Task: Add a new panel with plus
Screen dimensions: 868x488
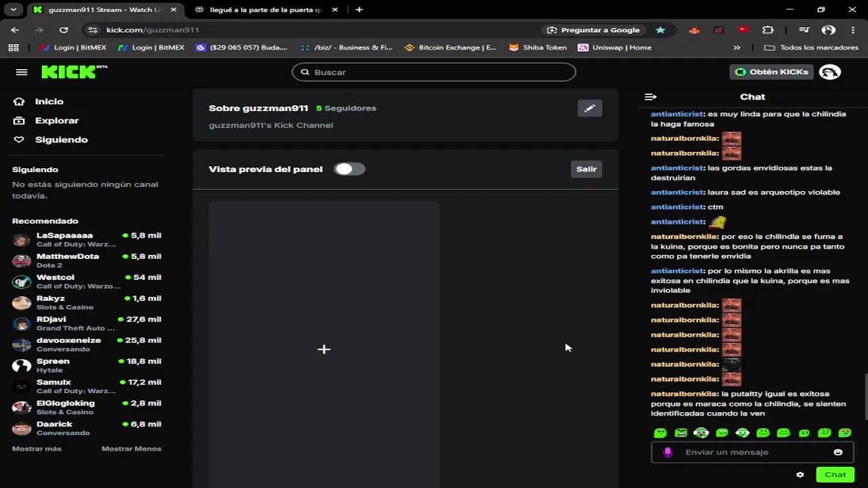Action: tap(323, 349)
